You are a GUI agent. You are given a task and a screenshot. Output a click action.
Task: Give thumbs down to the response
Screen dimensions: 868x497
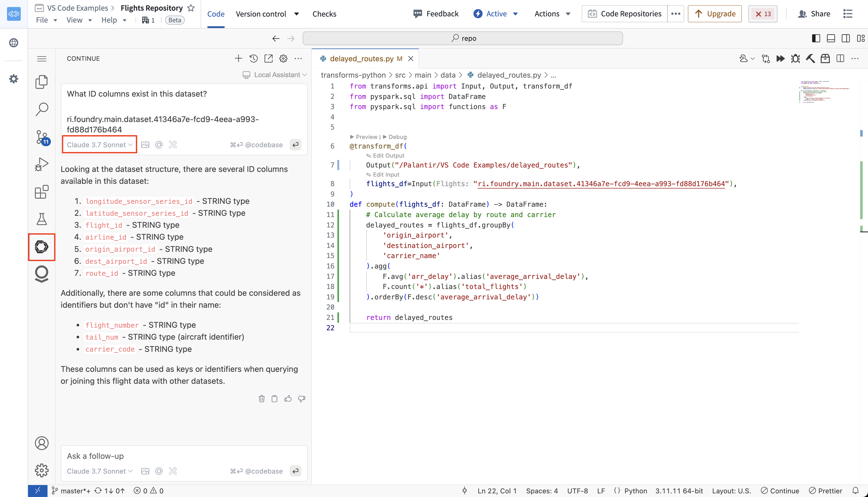coord(302,399)
